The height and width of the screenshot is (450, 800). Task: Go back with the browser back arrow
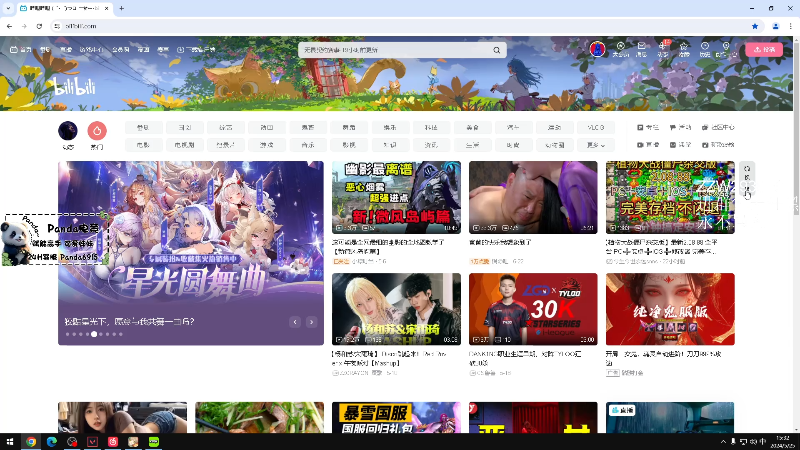[10, 26]
